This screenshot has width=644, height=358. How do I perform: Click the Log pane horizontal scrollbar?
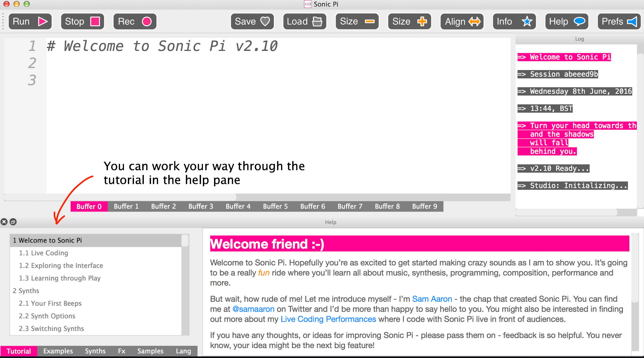coord(566,212)
